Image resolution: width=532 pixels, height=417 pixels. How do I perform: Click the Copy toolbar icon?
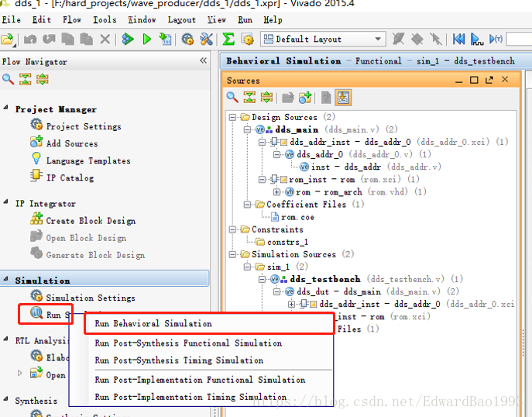pyautogui.click(x=68, y=39)
